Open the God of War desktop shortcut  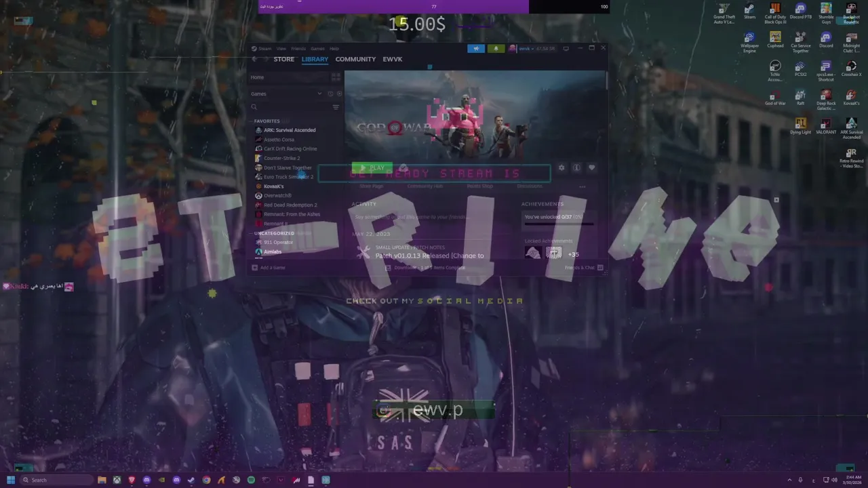coord(775,98)
